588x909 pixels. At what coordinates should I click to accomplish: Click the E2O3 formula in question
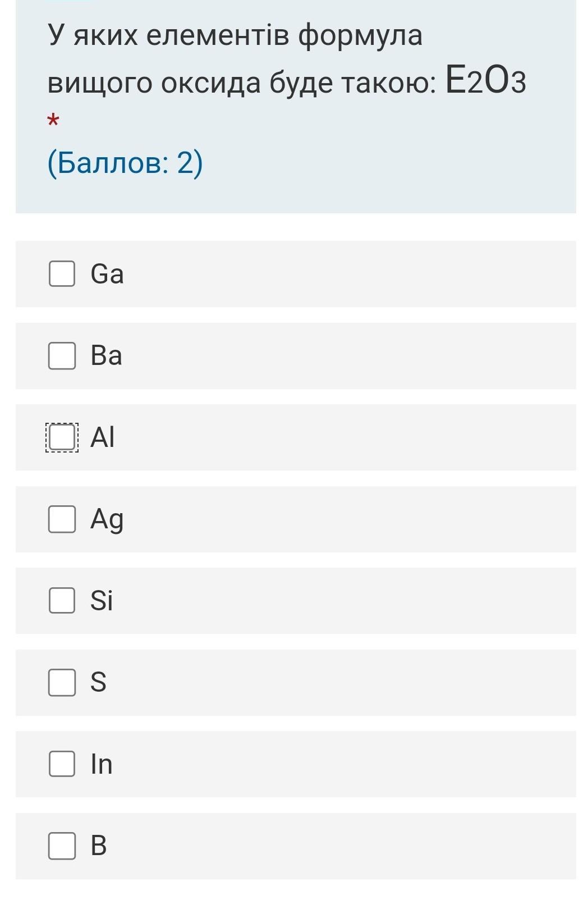click(486, 81)
